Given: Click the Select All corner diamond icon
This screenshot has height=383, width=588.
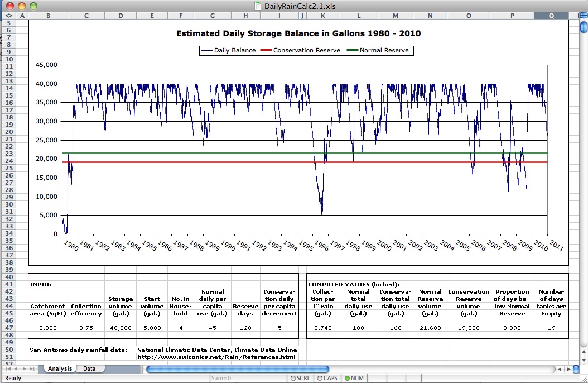Looking at the screenshot, I should [x=8, y=16].
